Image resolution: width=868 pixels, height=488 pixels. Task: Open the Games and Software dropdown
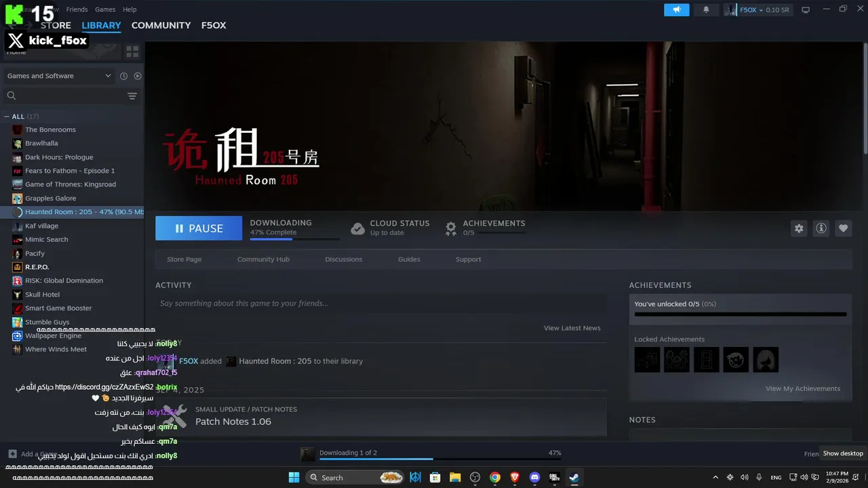point(59,76)
